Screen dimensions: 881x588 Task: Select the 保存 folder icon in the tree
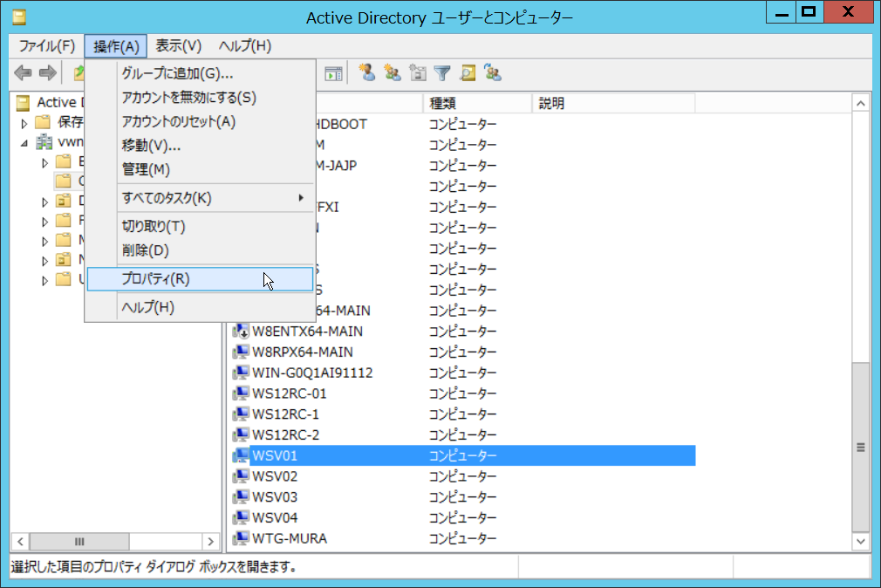(43, 122)
